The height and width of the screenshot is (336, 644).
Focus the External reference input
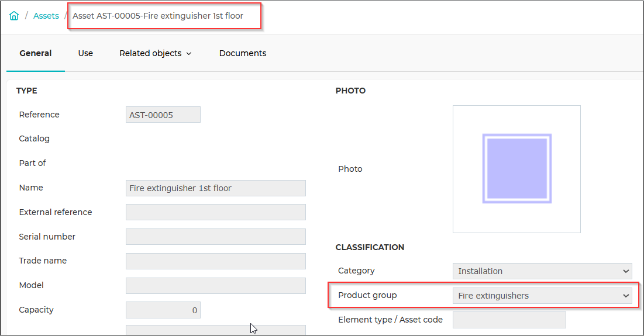point(216,213)
